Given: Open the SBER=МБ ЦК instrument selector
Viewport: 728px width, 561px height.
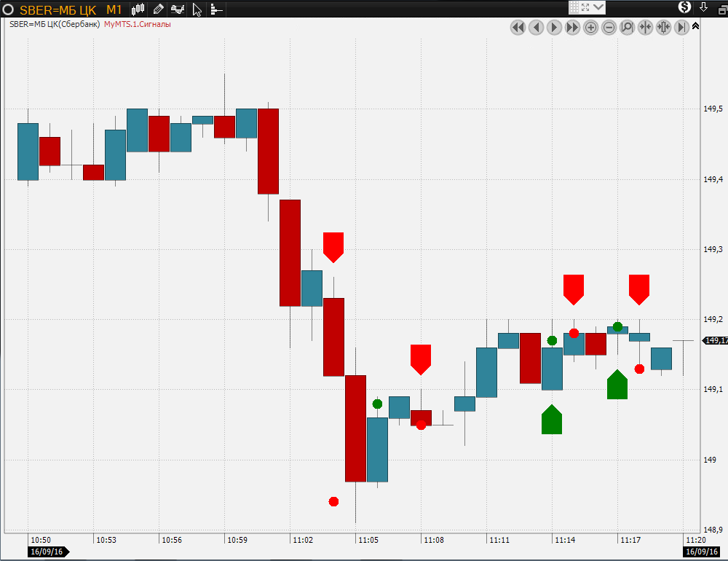Looking at the screenshot, I should tap(58, 9).
